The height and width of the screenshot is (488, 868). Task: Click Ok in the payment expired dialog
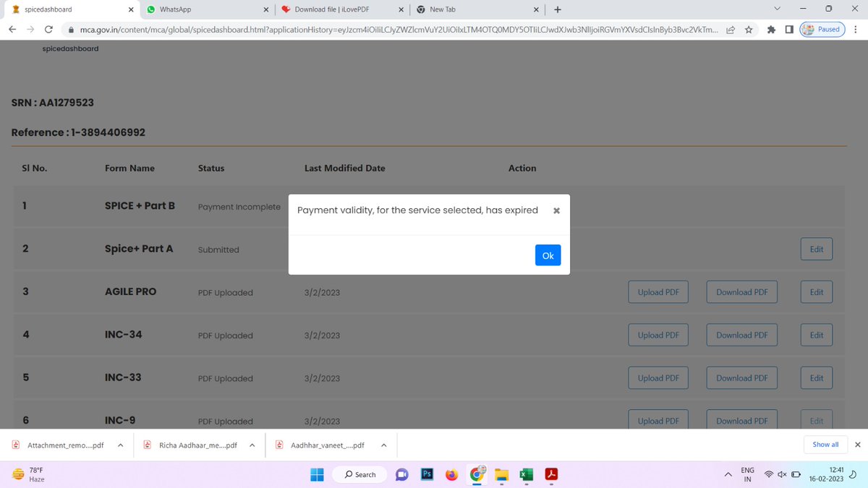[x=548, y=255]
